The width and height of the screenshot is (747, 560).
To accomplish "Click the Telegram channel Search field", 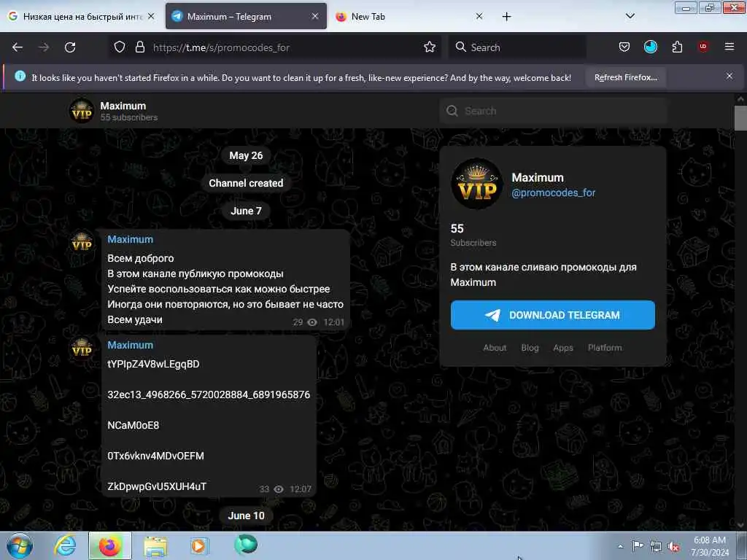I will [x=554, y=111].
